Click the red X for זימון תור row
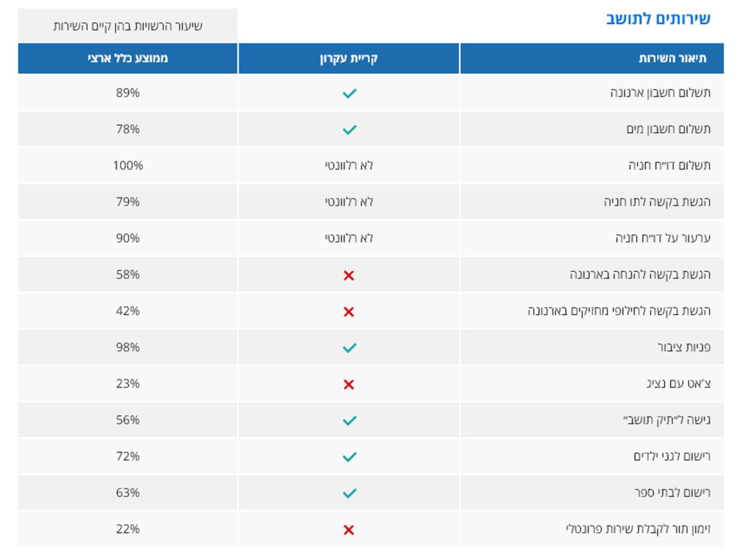 point(349,530)
